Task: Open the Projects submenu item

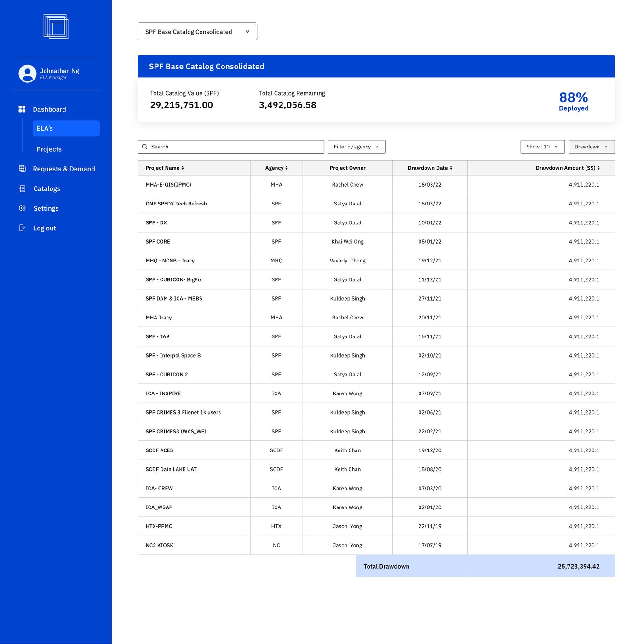Action: [x=49, y=149]
